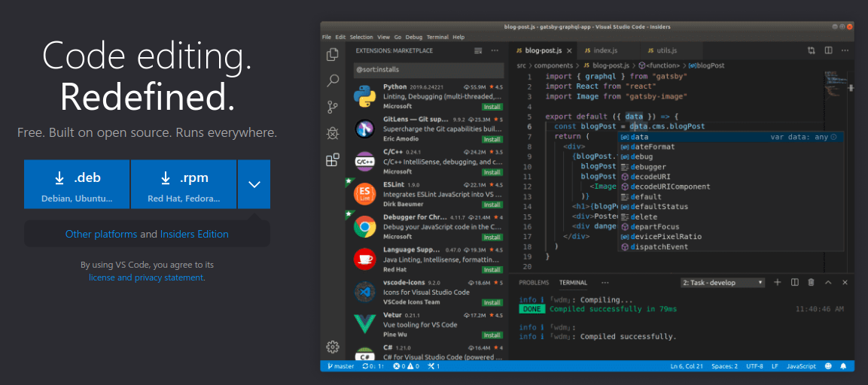Switch to the index.js tab
The width and height of the screenshot is (868, 385).
pyautogui.click(x=608, y=50)
